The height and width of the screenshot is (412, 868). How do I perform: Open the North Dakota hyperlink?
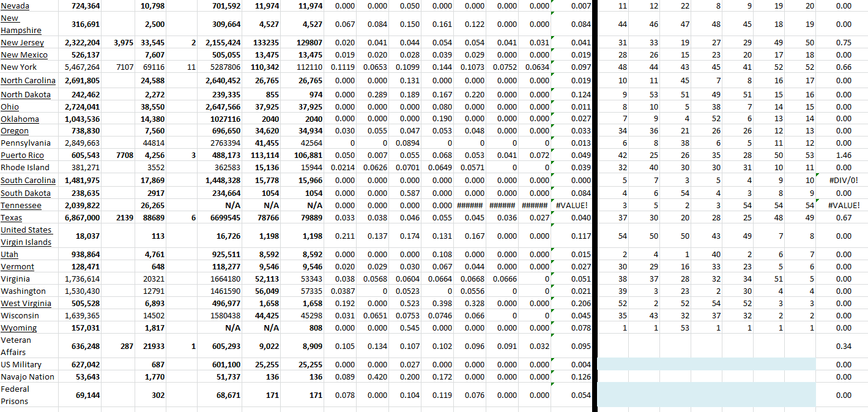[26, 95]
